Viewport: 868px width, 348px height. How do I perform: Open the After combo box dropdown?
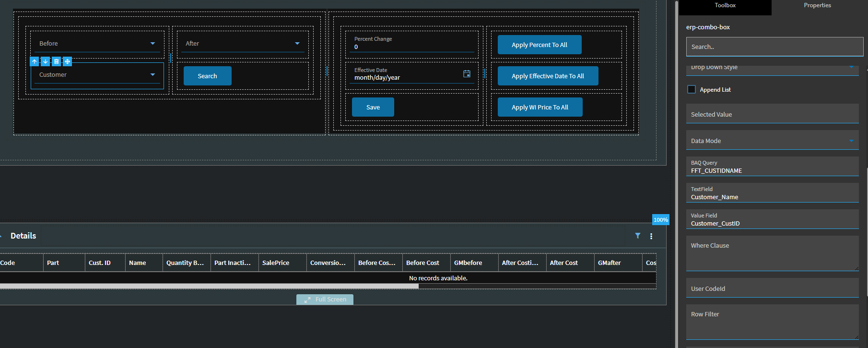[x=297, y=44]
